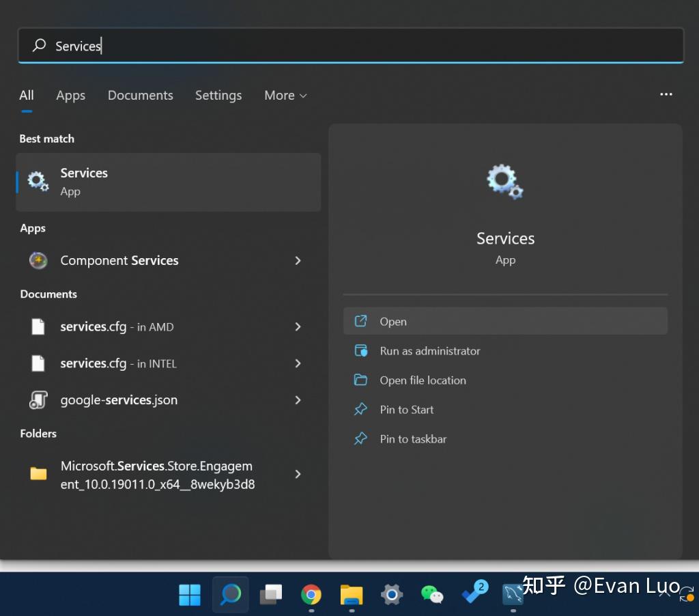Screen dimensions: 699x616
Task: Switch to the Documents filter tab
Action: click(x=140, y=96)
